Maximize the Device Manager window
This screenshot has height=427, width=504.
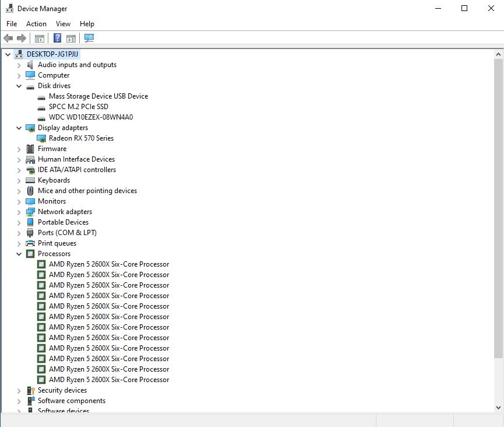click(464, 8)
